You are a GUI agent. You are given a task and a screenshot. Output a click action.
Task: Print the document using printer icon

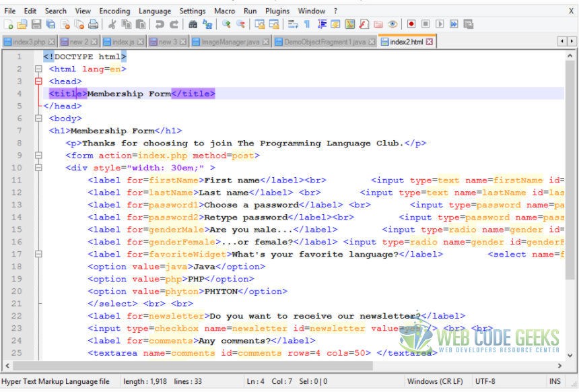[x=94, y=24]
